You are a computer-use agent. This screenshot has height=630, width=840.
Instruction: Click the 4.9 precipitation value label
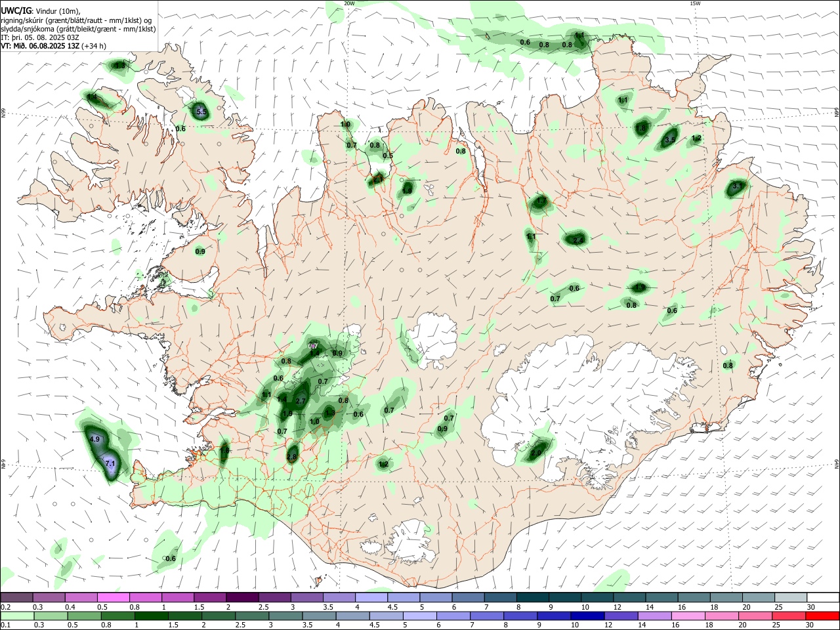point(94,439)
